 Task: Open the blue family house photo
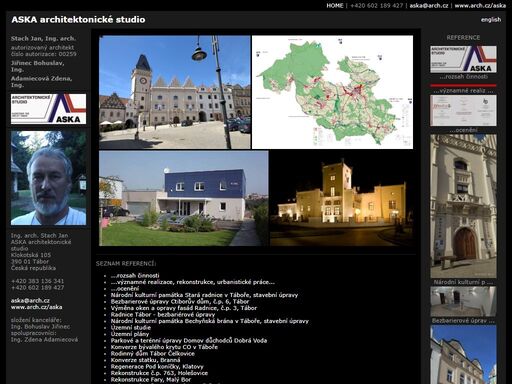(x=184, y=198)
